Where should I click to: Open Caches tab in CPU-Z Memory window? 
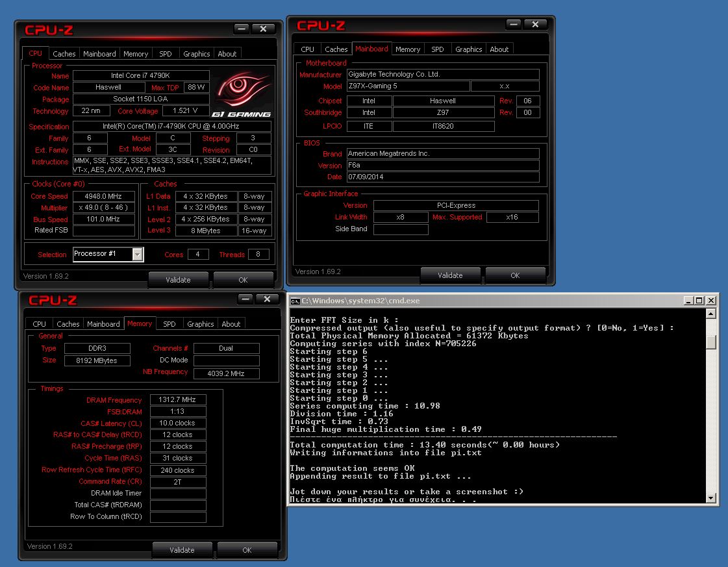pyautogui.click(x=68, y=324)
